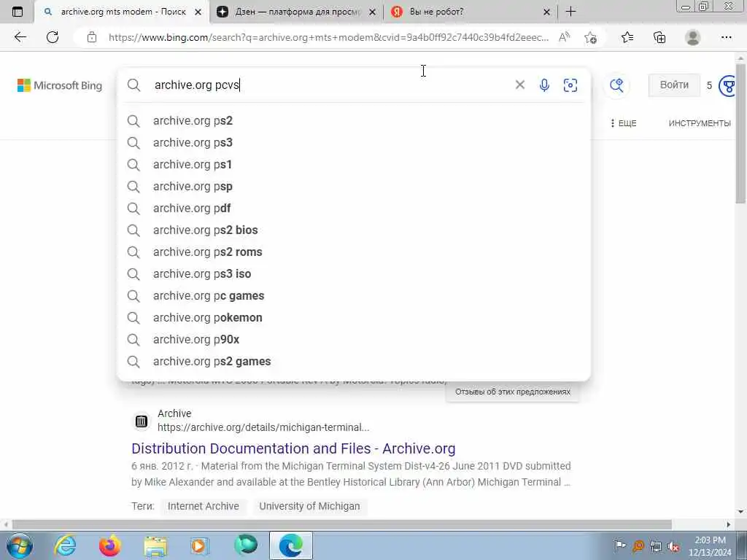Switch to the Вы не робот? tab
Screen dimensions: 747x560
coord(471,12)
